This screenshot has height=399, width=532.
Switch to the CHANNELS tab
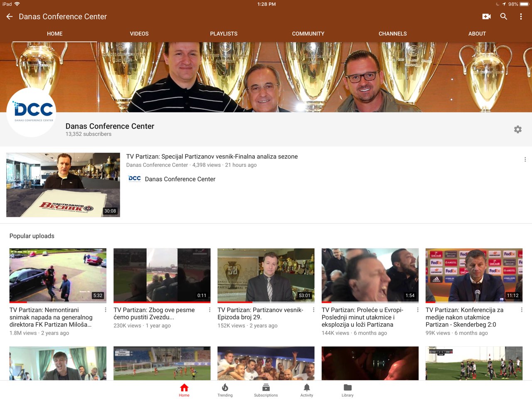point(393,34)
